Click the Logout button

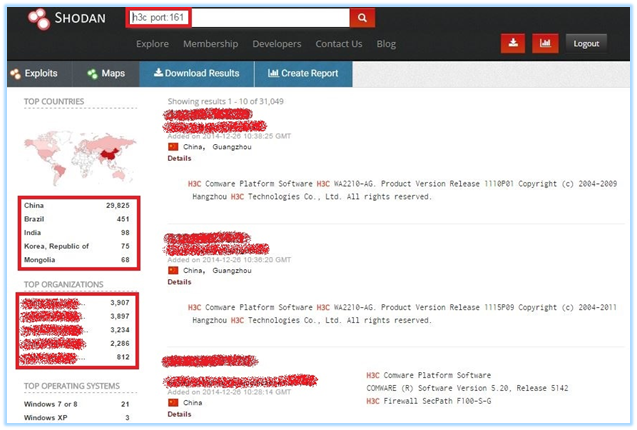[586, 43]
